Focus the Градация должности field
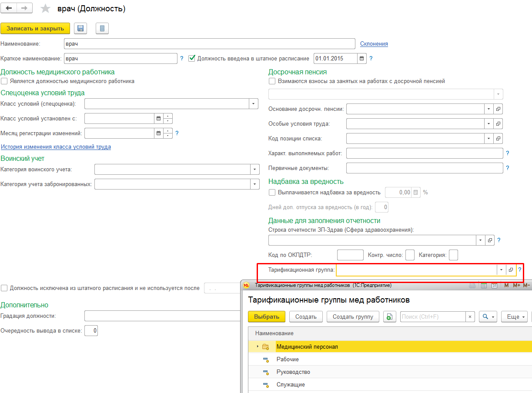 click(162, 316)
